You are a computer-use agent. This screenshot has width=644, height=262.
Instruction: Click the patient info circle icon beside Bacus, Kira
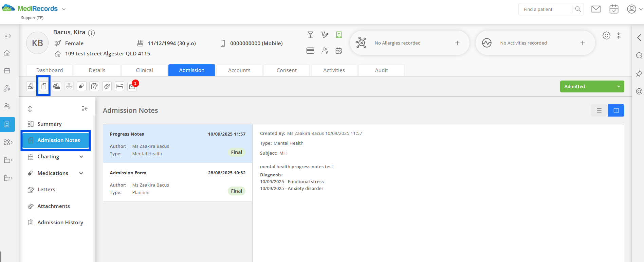[91, 33]
